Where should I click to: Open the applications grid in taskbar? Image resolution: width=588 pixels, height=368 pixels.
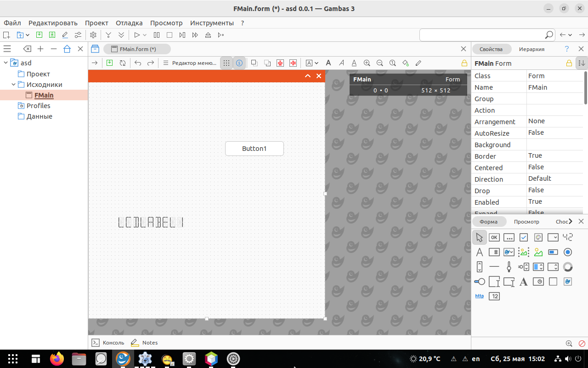[13, 359]
